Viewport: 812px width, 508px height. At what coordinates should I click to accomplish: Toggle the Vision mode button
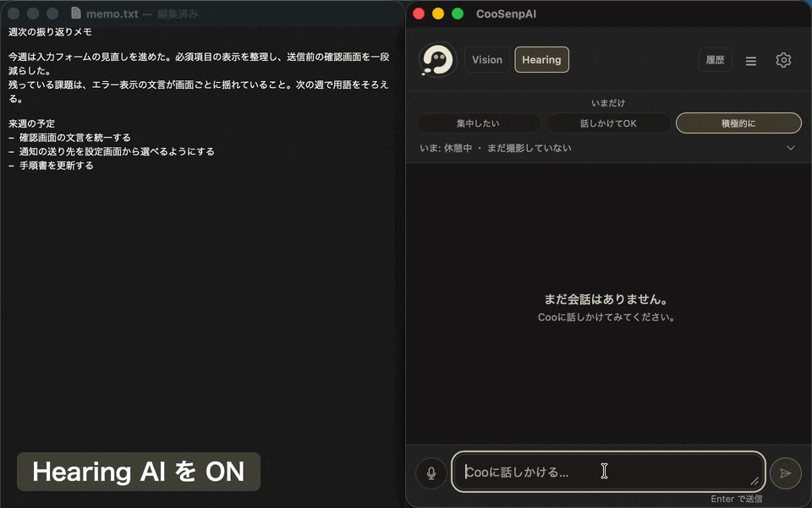(x=487, y=59)
